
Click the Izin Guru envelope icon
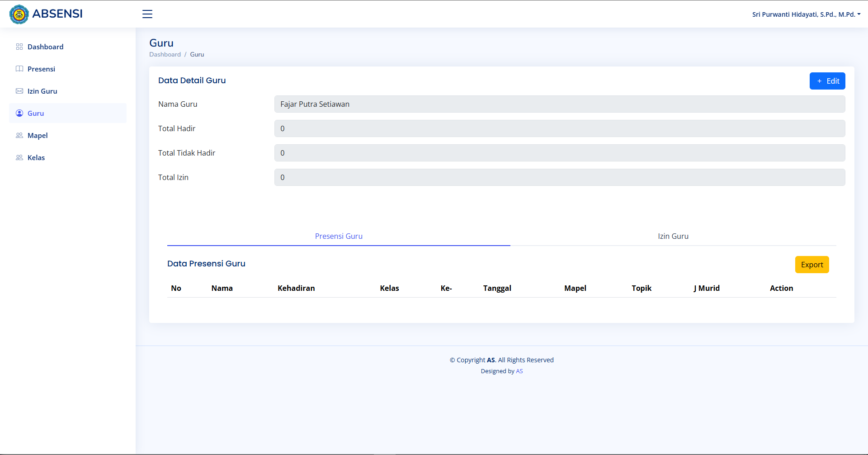(x=19, y=91)
